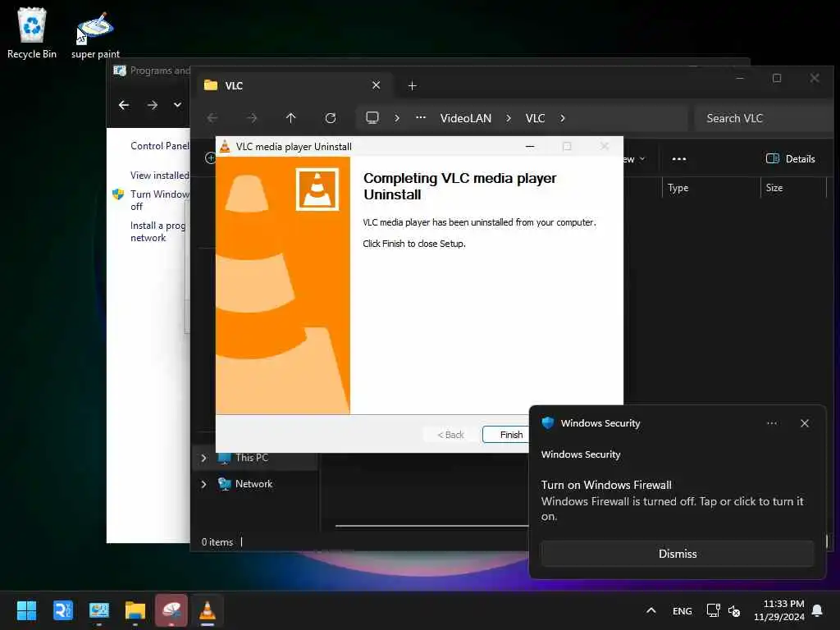The height and width of the screenshot is (630, 840).
Task: Add a new File Explorer tab
Action: [x=412, y=85]
